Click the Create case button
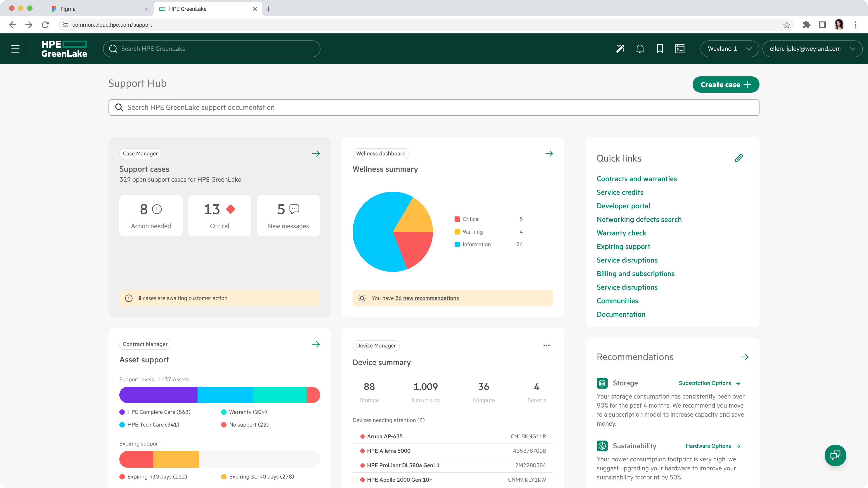The height and width of the screenshot is (488, 868). [725, 84]
